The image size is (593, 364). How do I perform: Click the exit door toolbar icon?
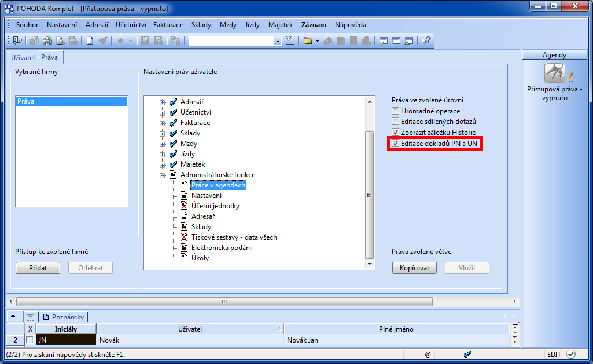(x=17, y=41)
